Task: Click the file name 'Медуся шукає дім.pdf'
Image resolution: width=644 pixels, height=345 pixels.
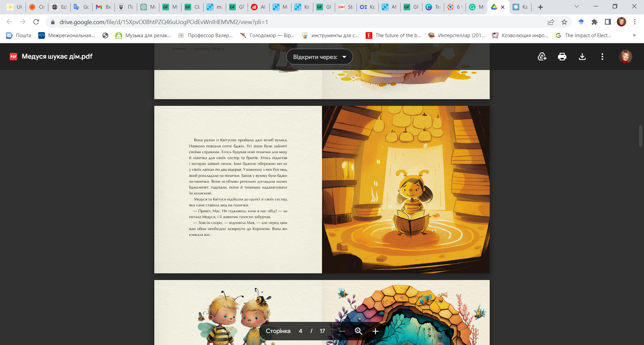Action: pos(57,57)
